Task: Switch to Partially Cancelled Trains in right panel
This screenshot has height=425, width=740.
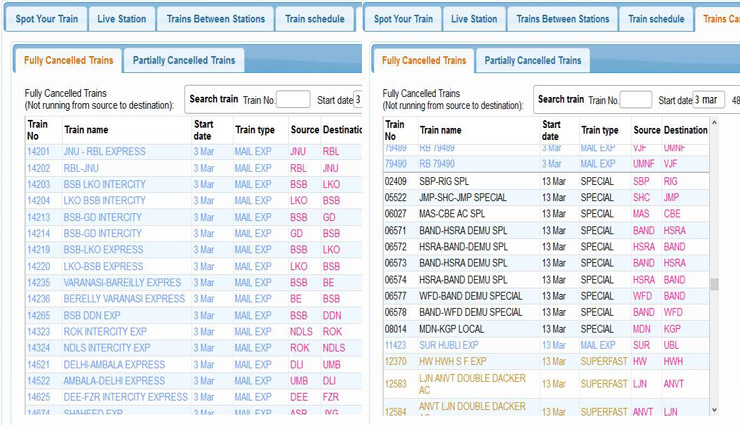Action: pyautogui.click(x=533, y=60)
